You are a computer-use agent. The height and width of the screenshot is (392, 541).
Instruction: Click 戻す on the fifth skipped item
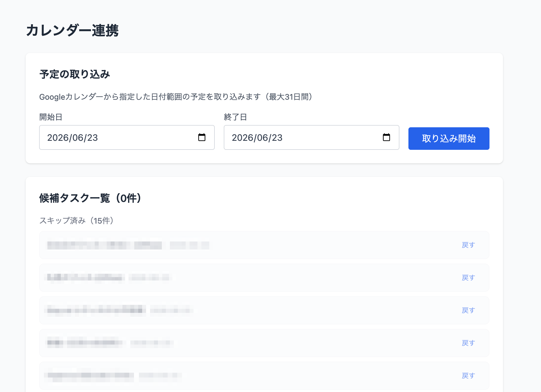(468, 376)
